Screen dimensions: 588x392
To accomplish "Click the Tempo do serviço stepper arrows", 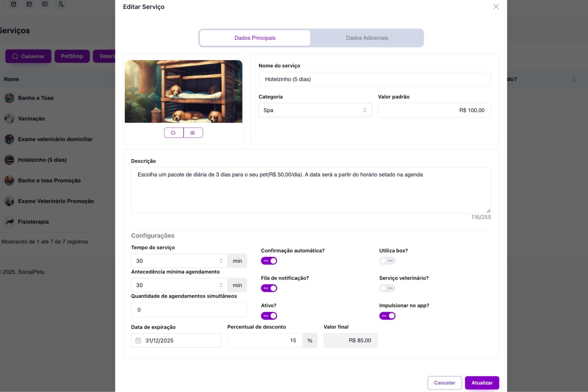I will (221, 261).
